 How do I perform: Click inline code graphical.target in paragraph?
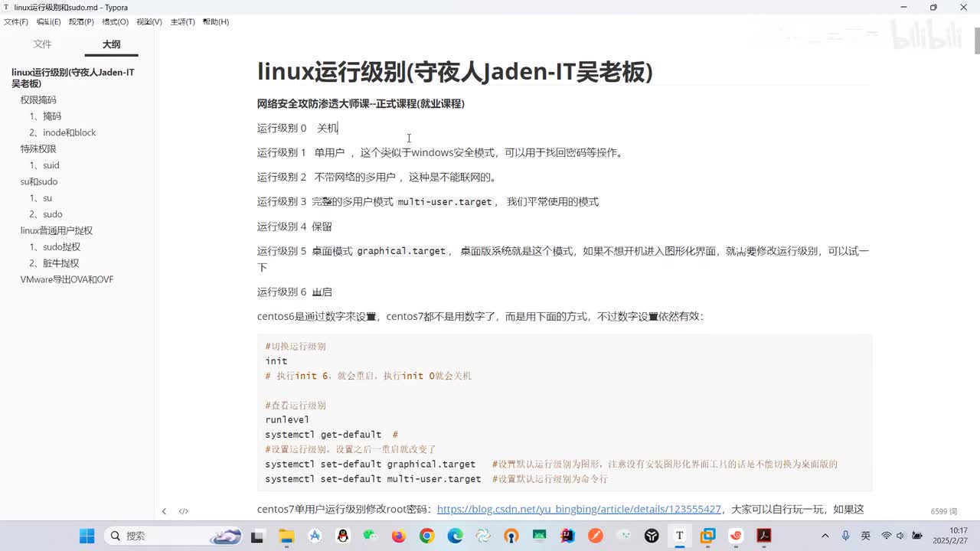pyautogui.click(x=401, y=251)
